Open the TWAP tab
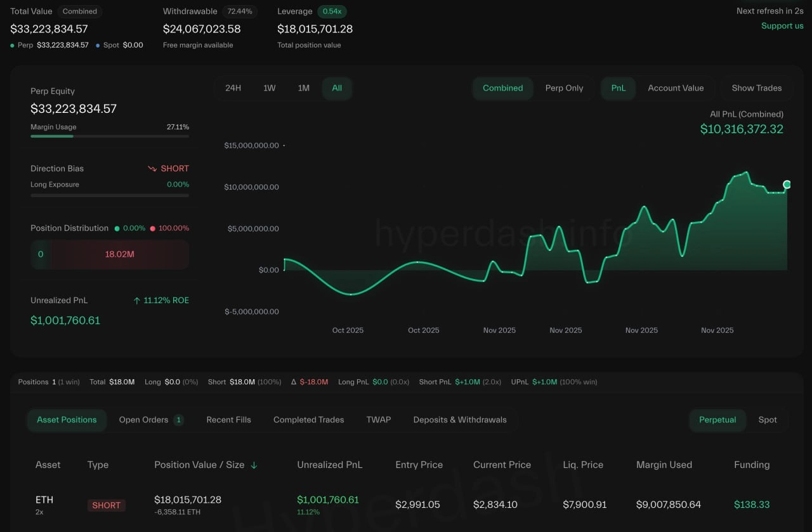Image resolution: width=812 pixels, height=532 pixels. click(379, 420)
